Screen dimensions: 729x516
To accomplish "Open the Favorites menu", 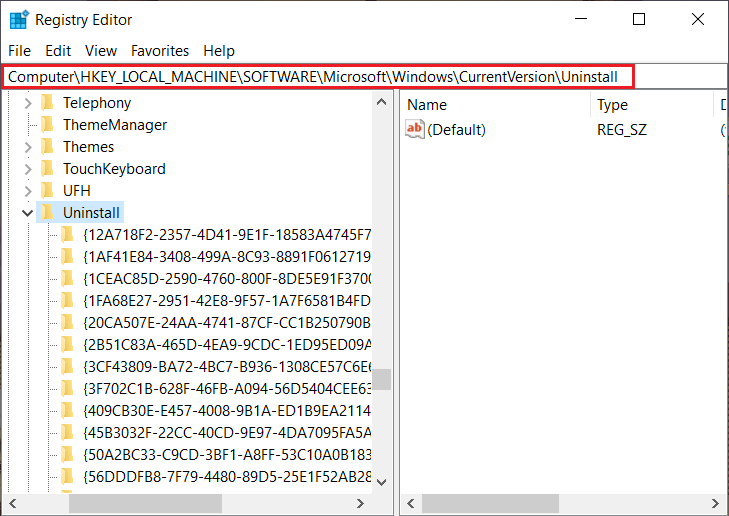I will 160,51.
